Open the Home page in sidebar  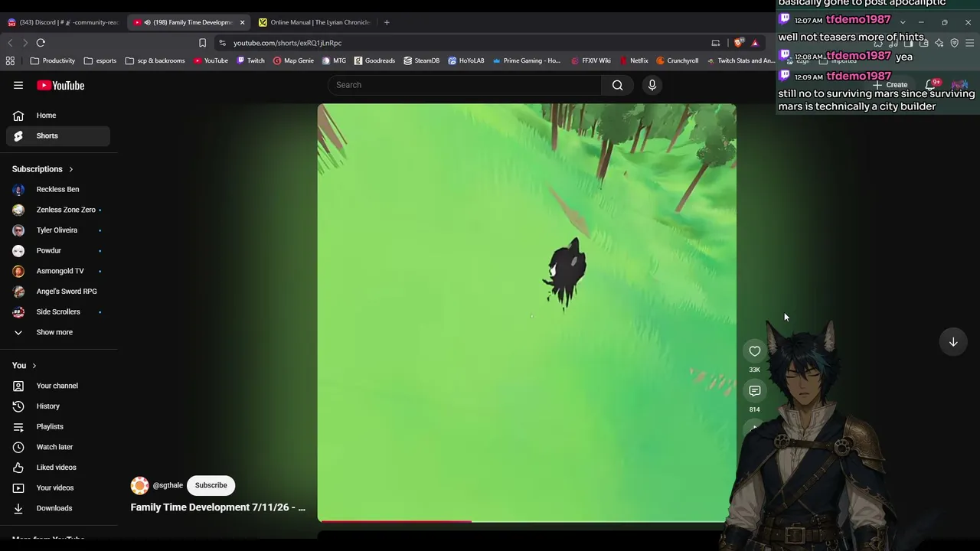[x=58, y=116]
